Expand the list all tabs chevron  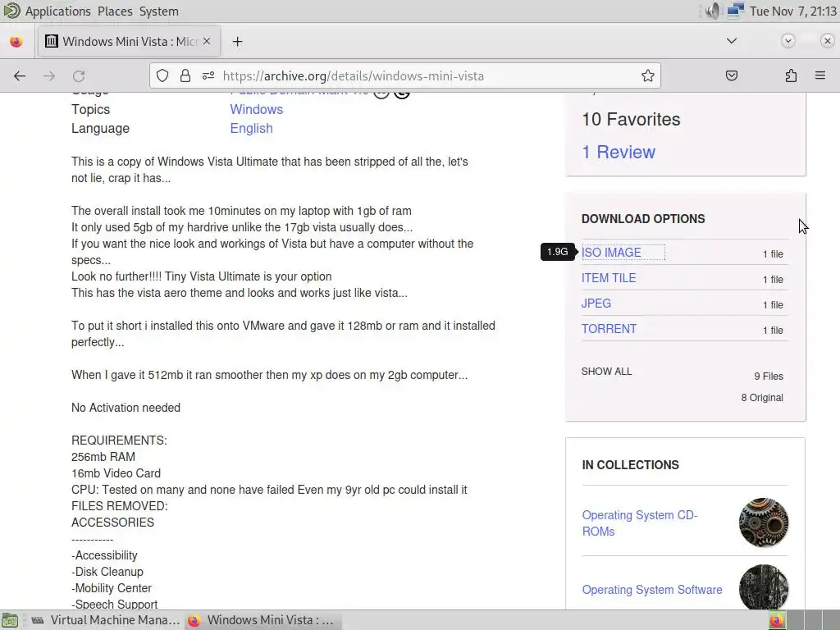(731, 41)
